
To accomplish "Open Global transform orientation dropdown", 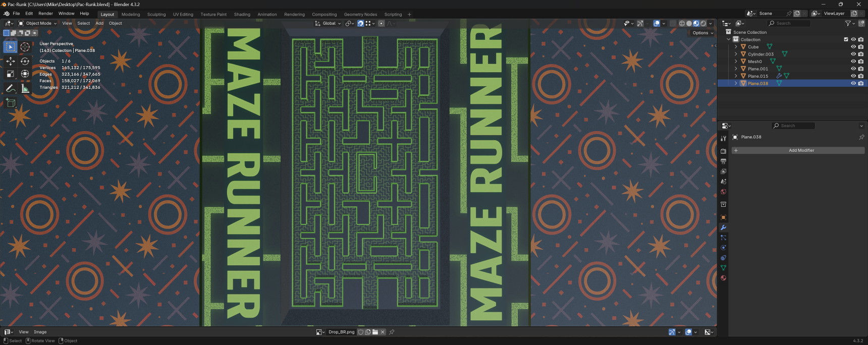I will point(328,23).
